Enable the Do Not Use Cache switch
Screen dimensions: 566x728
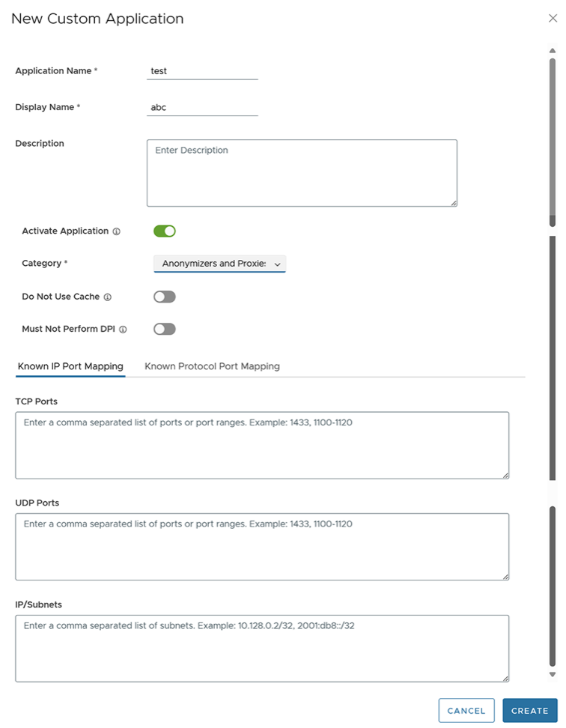click(x=165, y=297)
